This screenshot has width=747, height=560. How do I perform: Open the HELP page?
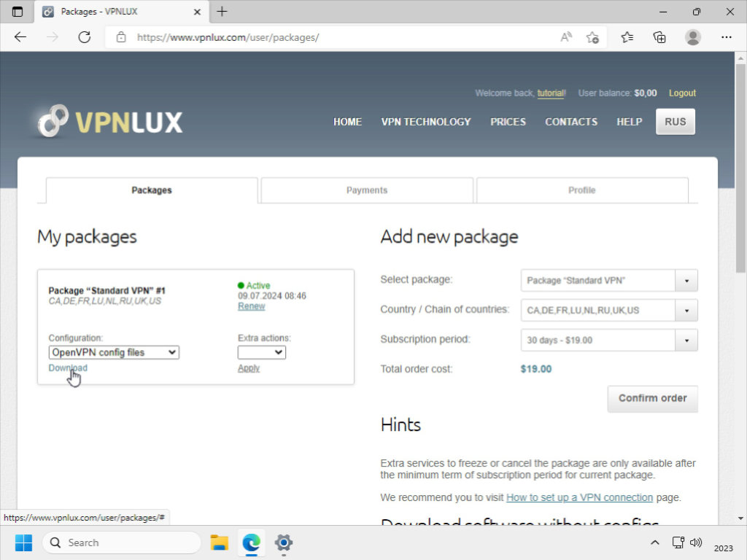tap(629, 122)
